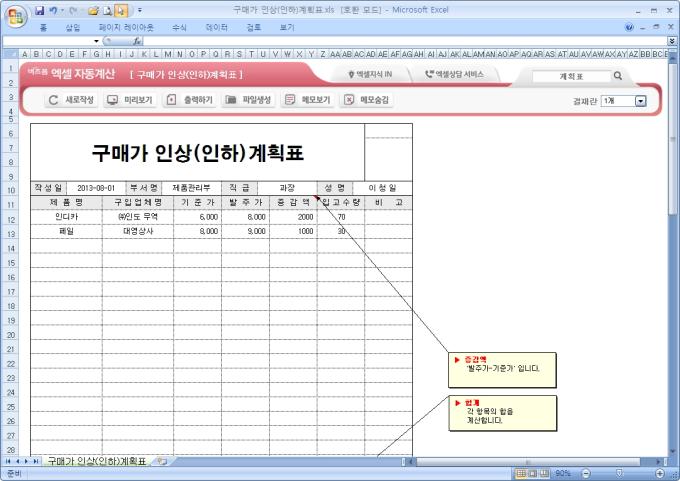
Task: Open Excel help question mark icon
Action: pos(629,28)
